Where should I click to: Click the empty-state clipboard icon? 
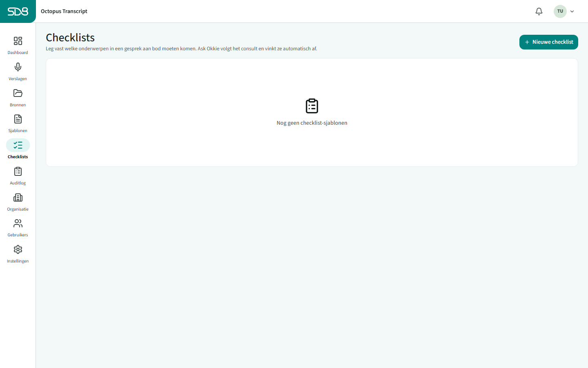(x=312, y=106)
